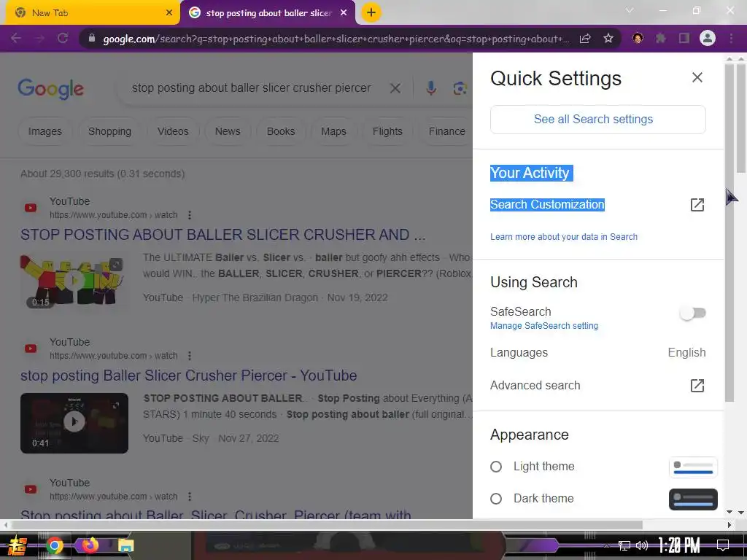Open See all Search settings
This screenshot has width=747, height=560.
[x=598, y=120]
